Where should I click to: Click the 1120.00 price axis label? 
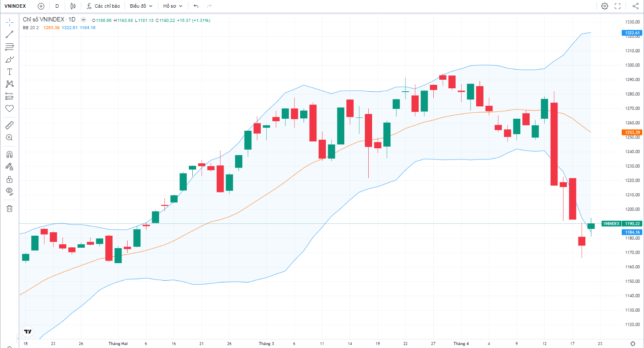[632, 324]
